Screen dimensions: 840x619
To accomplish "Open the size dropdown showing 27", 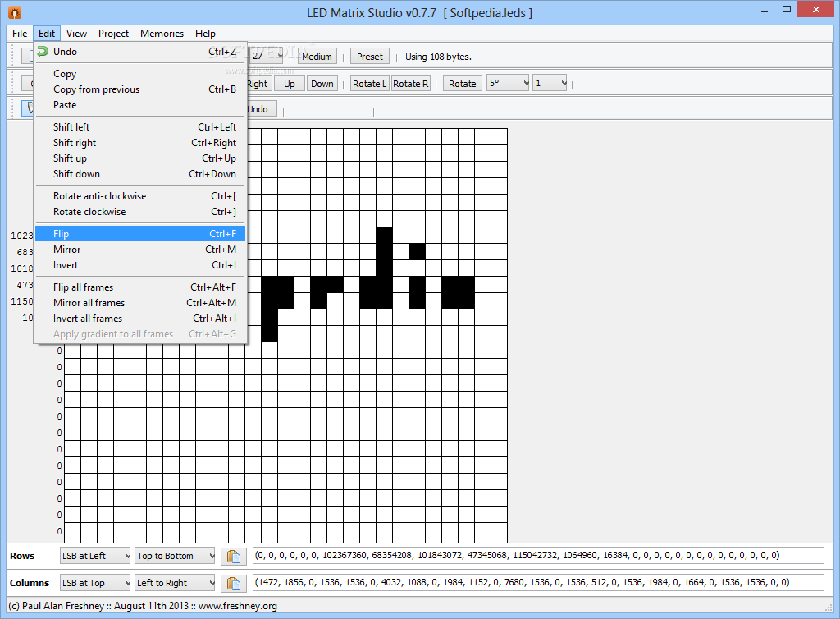I will tap(266, 56).
